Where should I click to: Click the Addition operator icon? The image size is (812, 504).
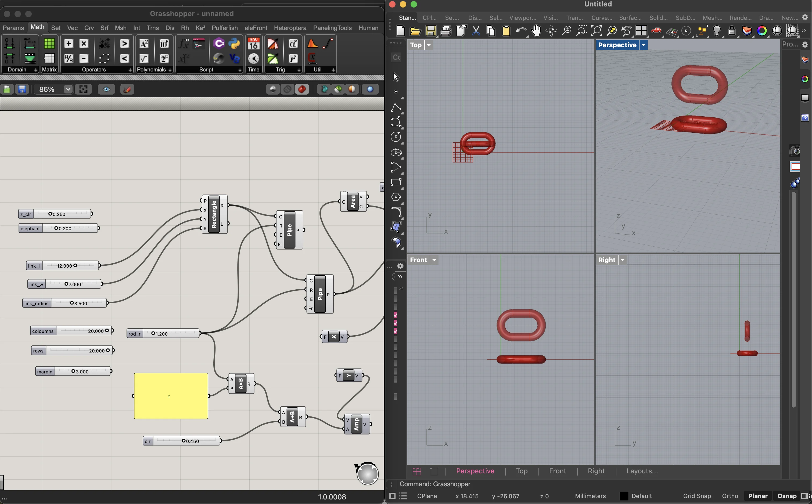coord(69,44)
